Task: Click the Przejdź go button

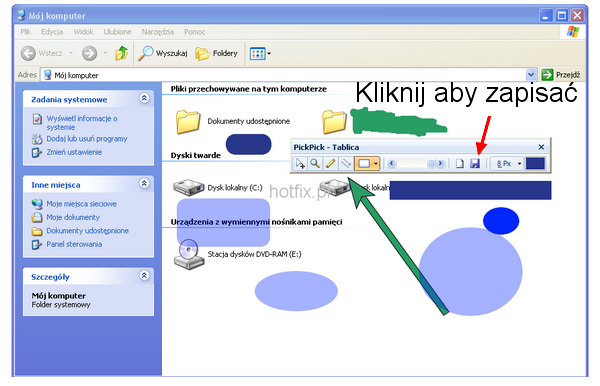Action: tap(561, 75)
